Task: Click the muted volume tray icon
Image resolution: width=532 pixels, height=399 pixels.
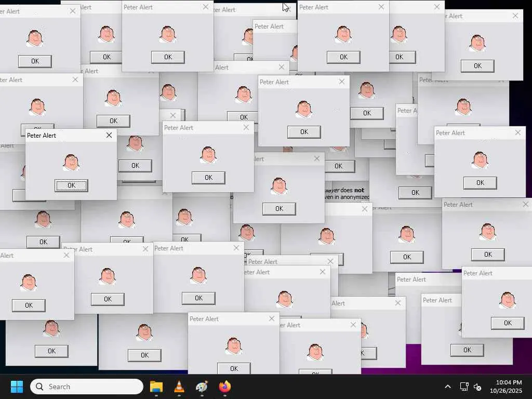Action: pyautogui.click(x=478, y=387)
